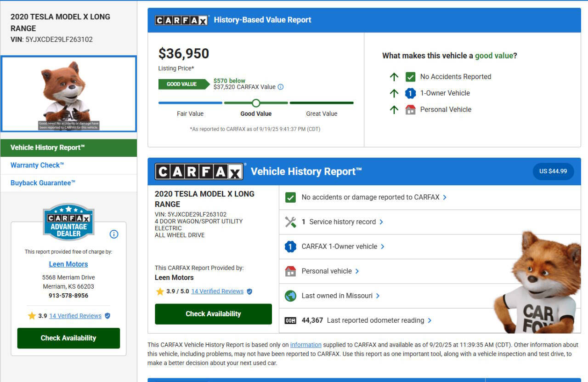Click the Listing Price* label
Image resolution: width=588 pixels, height=382 pixels.
pos(176,68)
